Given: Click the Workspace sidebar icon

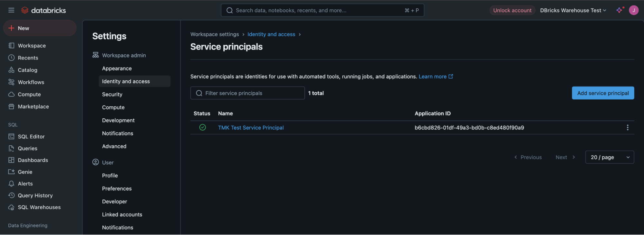Looking at the screenshot, I should (11, 46).
